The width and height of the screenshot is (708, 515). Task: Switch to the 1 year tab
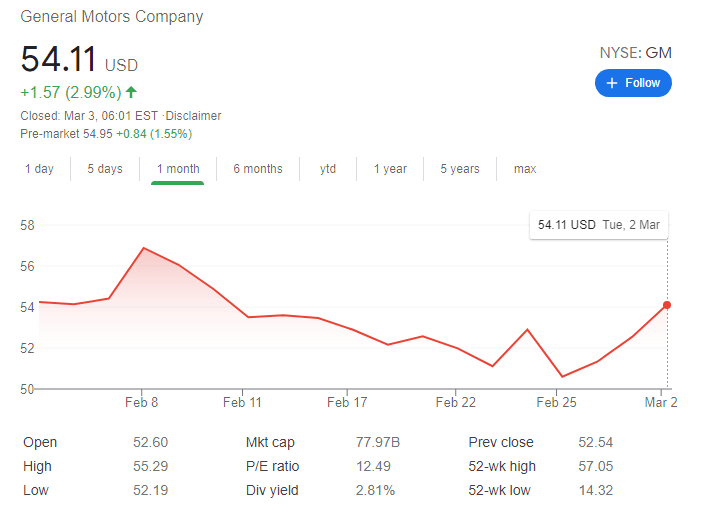point(390,169)
